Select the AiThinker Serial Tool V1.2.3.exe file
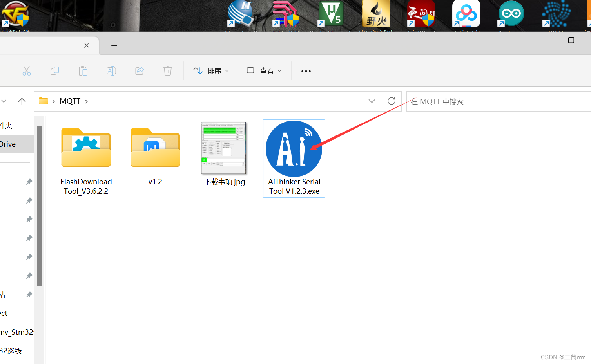The width and height of the screenshot is (591, 364). (x=294, y=159)
